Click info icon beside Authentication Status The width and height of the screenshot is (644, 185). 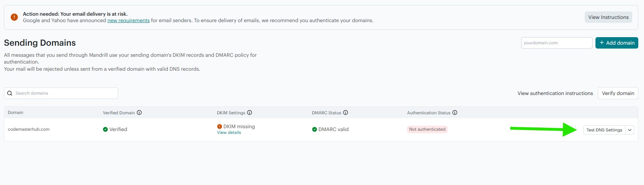tap(455, 112)
